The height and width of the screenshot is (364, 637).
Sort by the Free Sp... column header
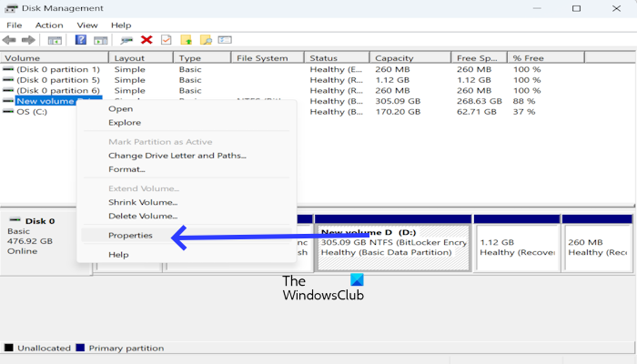pos(480,58)
